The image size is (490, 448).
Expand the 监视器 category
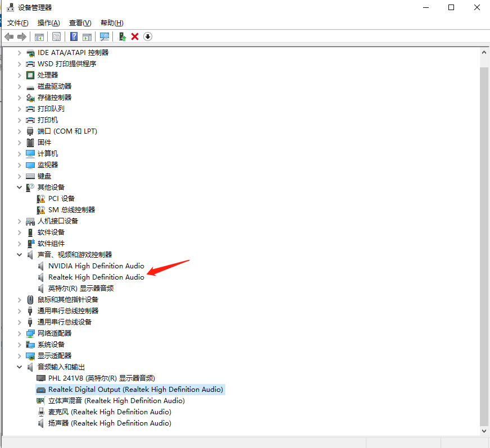tap(19, 165)
